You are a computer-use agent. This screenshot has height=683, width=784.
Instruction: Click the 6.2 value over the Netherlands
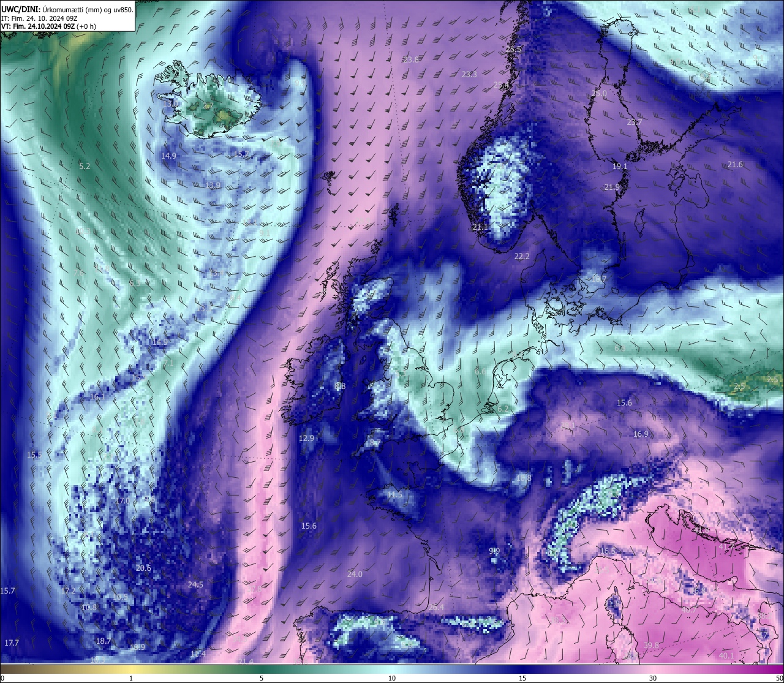pos(503,409)
